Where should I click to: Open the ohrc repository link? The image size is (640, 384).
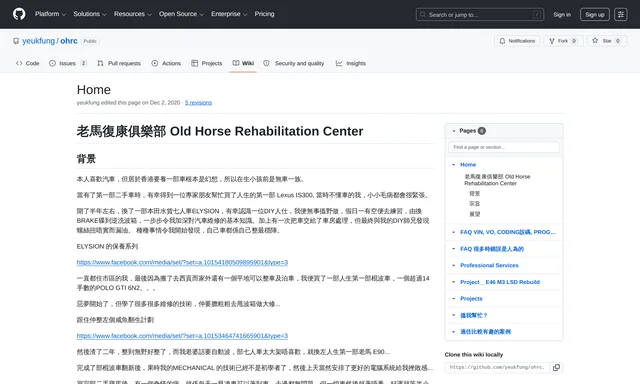click(x=69, y=41)
